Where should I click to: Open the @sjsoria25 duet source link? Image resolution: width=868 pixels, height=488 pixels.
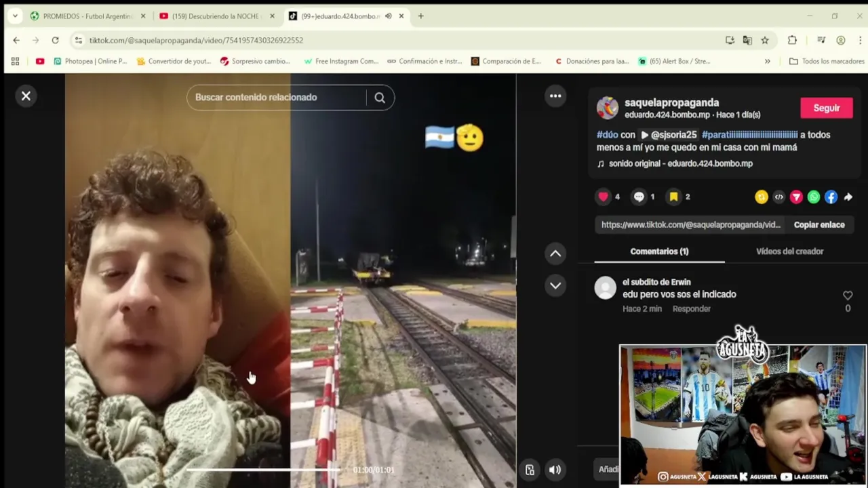669,135
